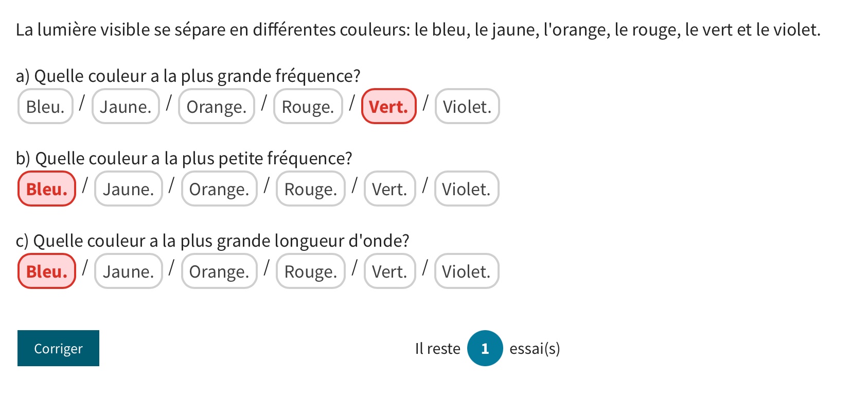Deselect the highlighted Vert answer in question a
The height and width of the screenshot is (393, 868).
point(389,107)
